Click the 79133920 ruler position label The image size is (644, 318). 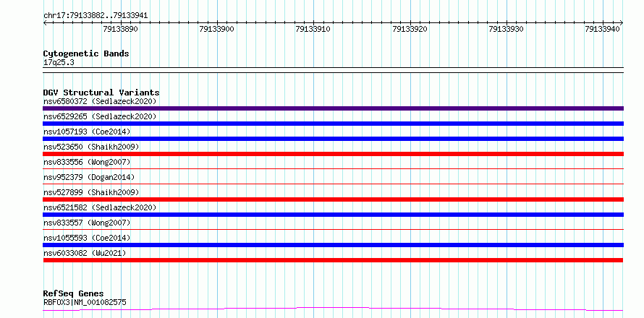[410, 29]
